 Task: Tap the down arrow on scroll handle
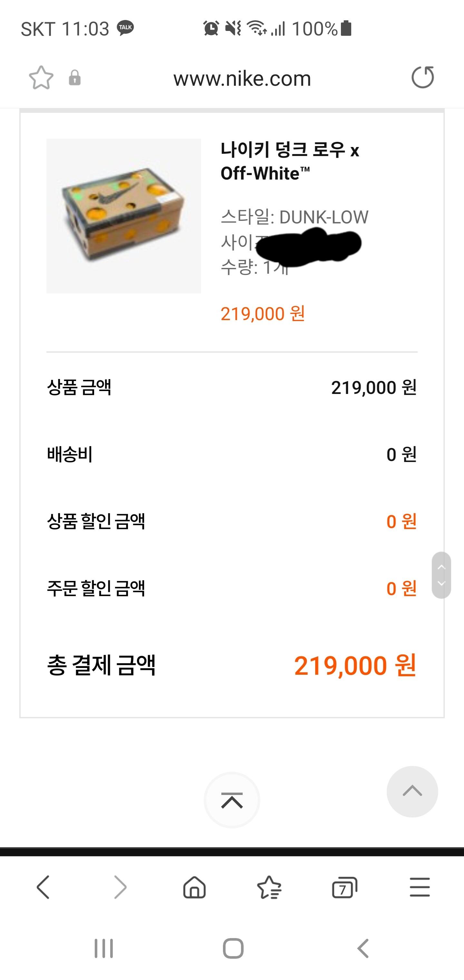click(x=441, y=583)
